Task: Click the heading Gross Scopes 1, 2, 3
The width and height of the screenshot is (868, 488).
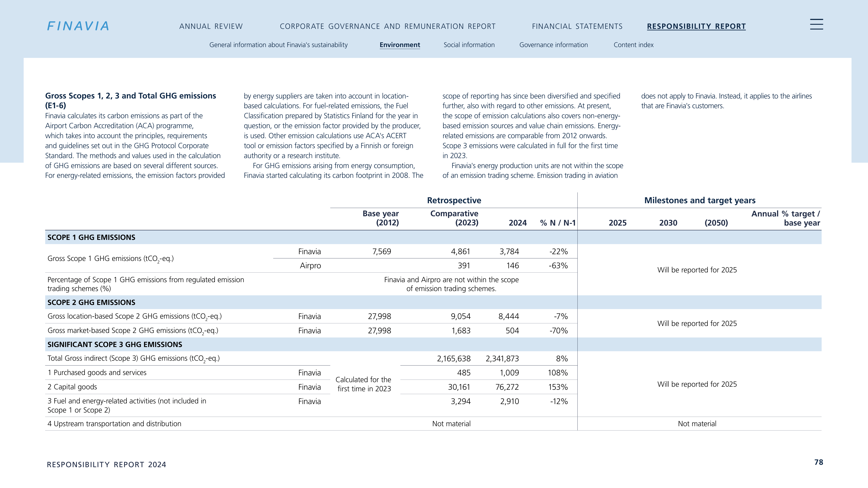Action: coord(131,100)
